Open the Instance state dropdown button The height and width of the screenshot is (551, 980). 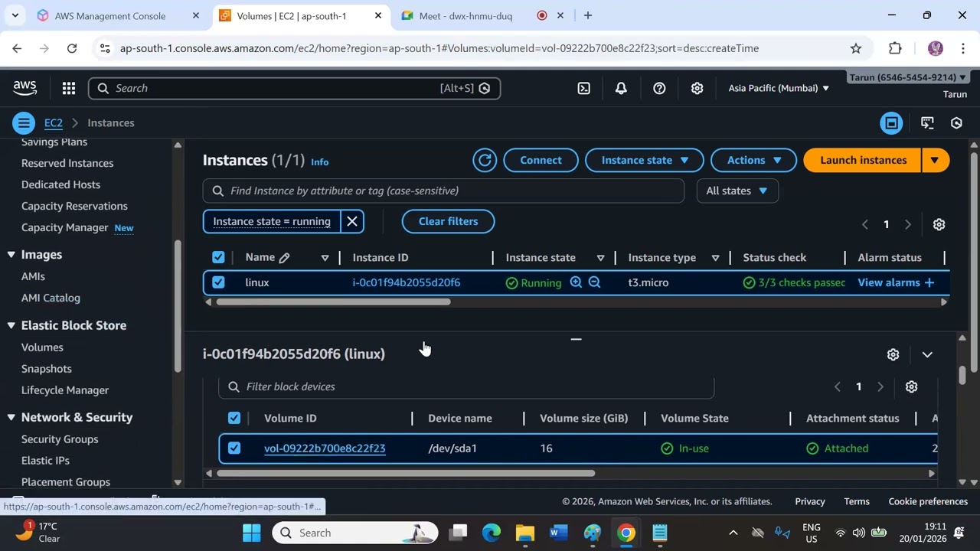[x=644, y=160]
